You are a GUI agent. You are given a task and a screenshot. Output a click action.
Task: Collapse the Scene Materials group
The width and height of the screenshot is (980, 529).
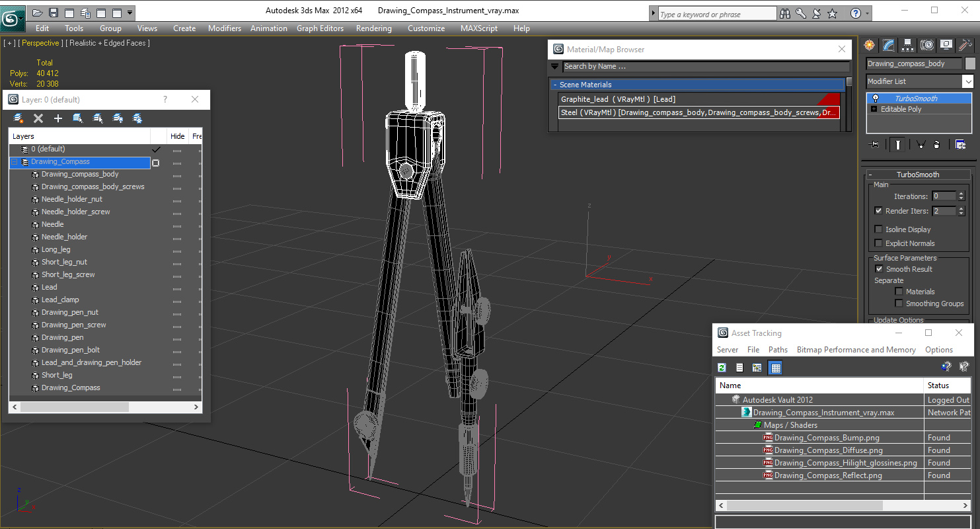555,85
